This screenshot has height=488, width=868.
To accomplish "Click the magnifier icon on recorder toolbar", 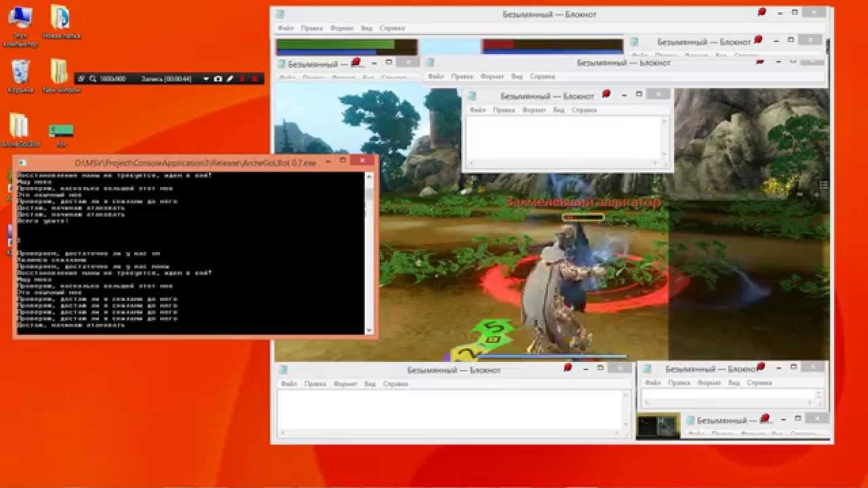I will click(x=92, y=79).
